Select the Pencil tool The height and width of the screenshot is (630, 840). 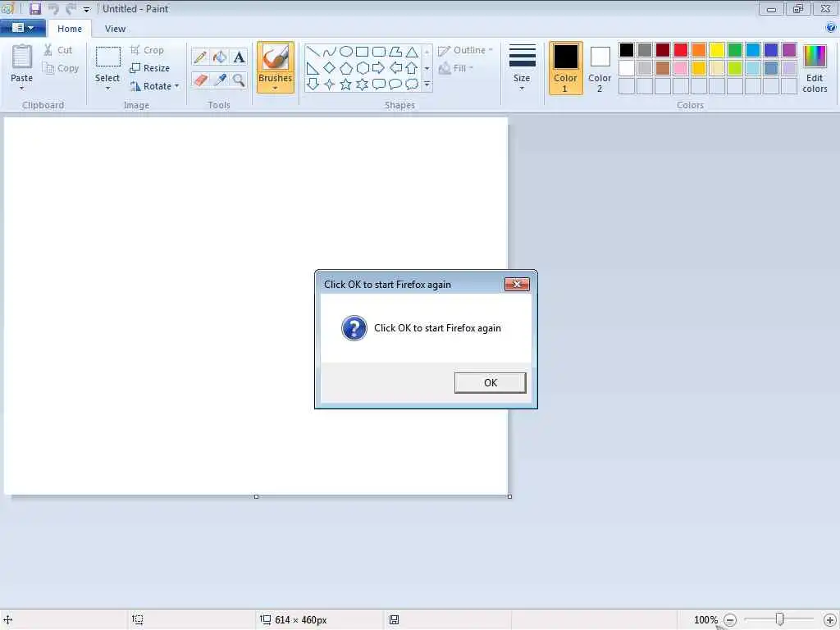click(x=200, y=57)
